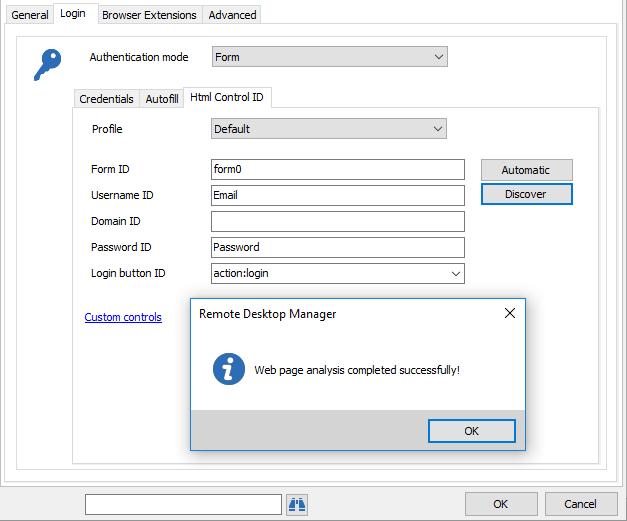Image resolution: width=627 pixels, height=521 pixels.
Task: Click the Discover button
Action: click(526, 194)
